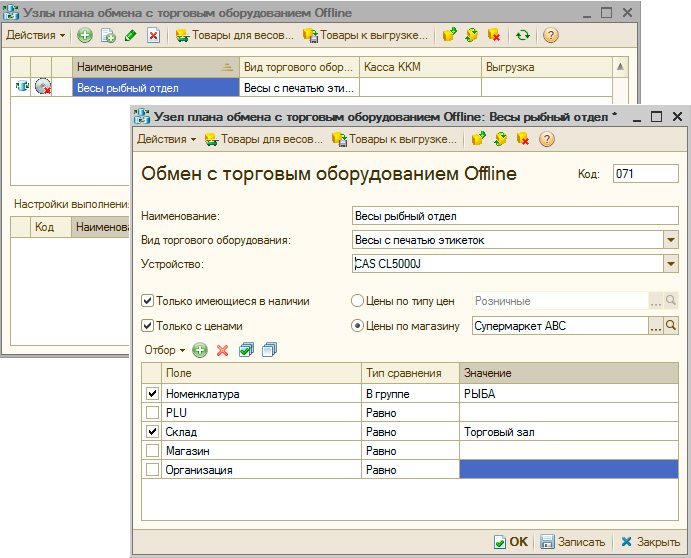Open help via the orange question mark icon
The height and width of the screenshot is (558, 691).
tap(549, 35)
